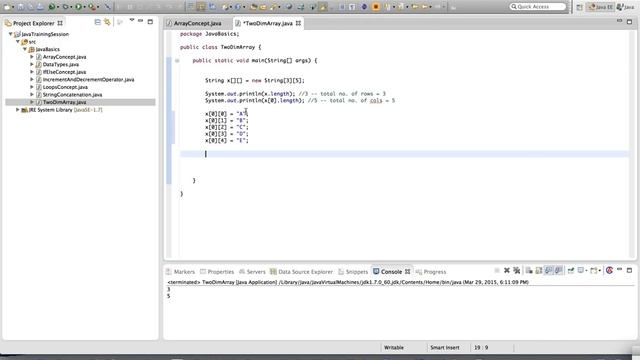Click the Quick Access search field
Viewport: 640px width, 360px height.
click(x=538, y=7)
